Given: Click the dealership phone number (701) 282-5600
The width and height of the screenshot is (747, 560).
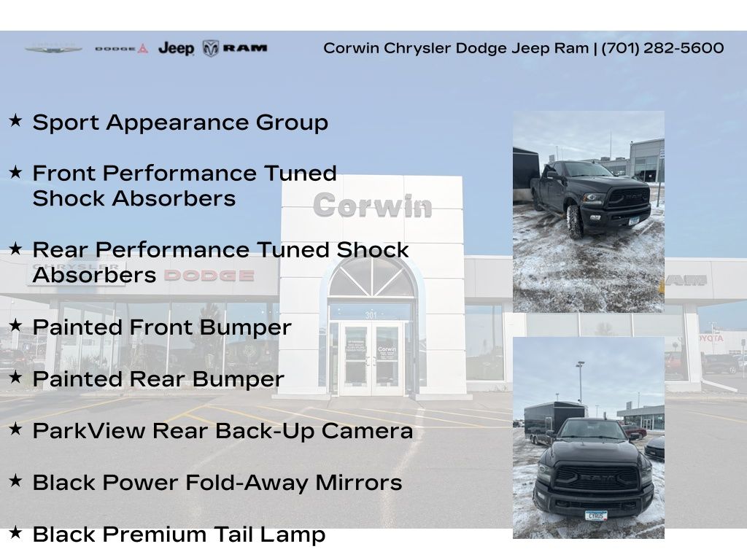Looking at the screenshot, I should pos(662,48).
